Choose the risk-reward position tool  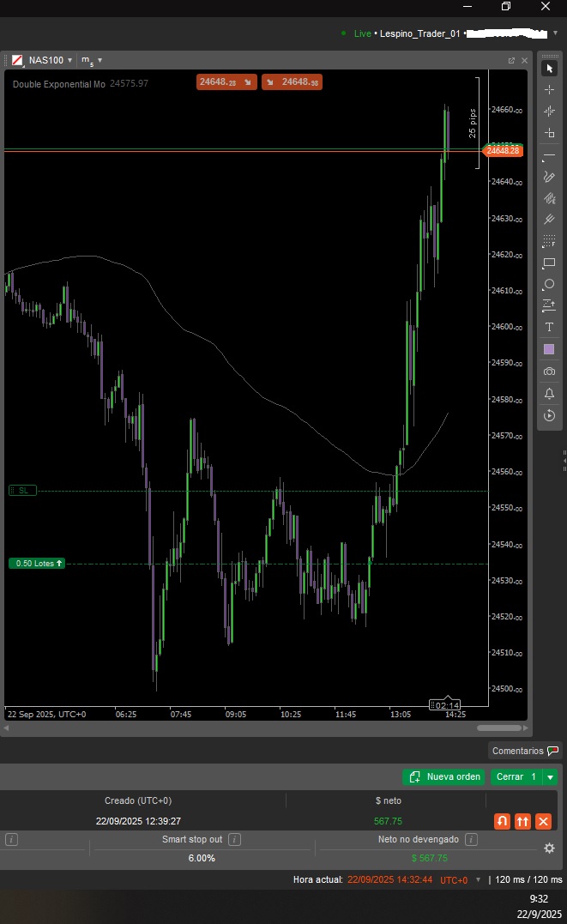[549, 305]
